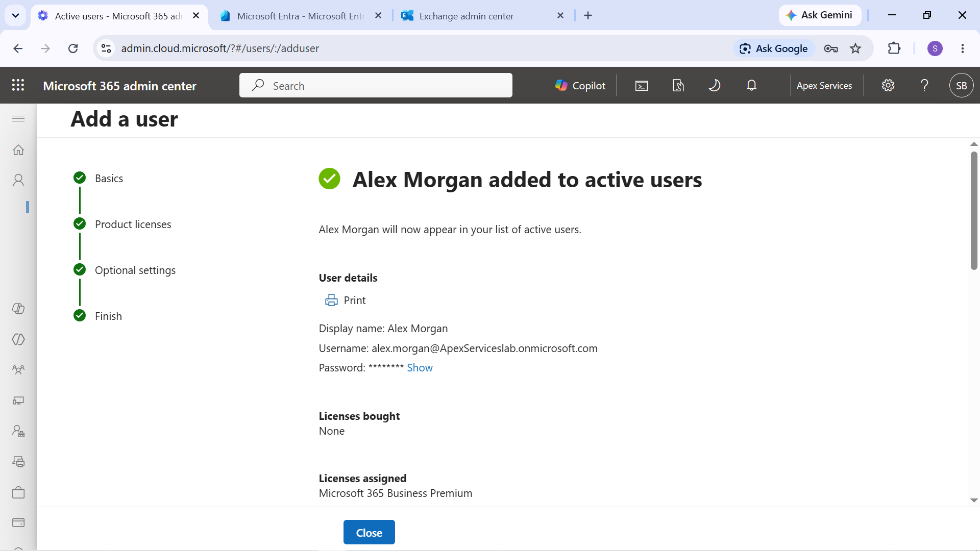Viewport: 980px width, 551px height.
Task: Open the document/what's new header icon
Action: (x=678, y=86)
